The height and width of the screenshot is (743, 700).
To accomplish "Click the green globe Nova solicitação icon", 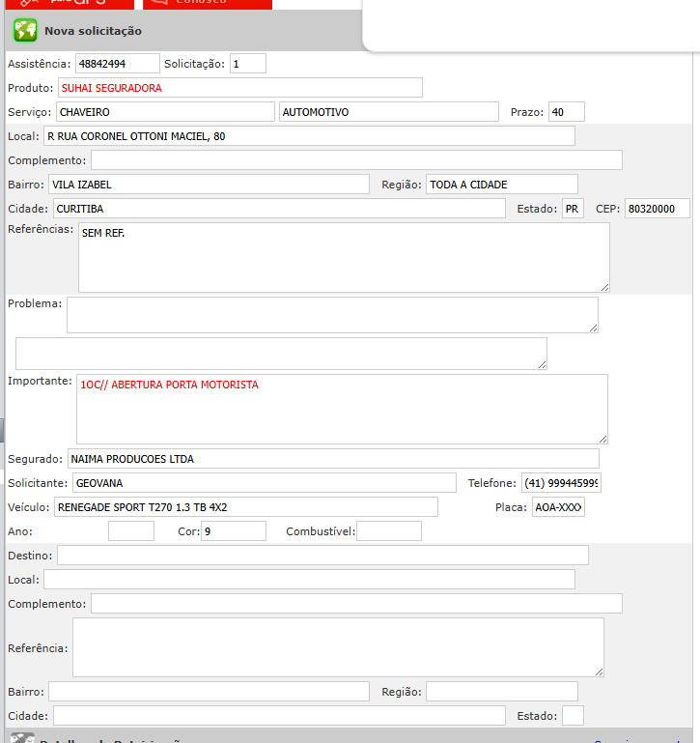I will [x=25, y=31].
